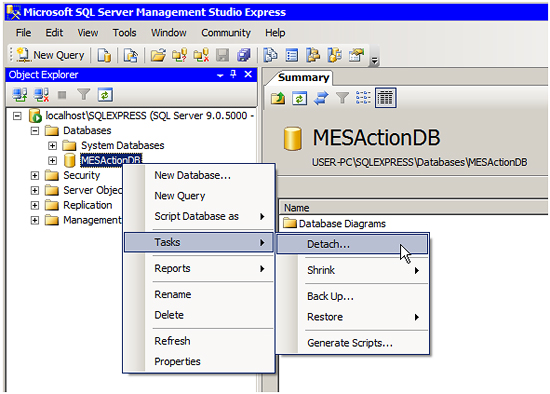Select Database Diagrams row in Summary
Screen dimensions: 550x394
click(335, 223)
